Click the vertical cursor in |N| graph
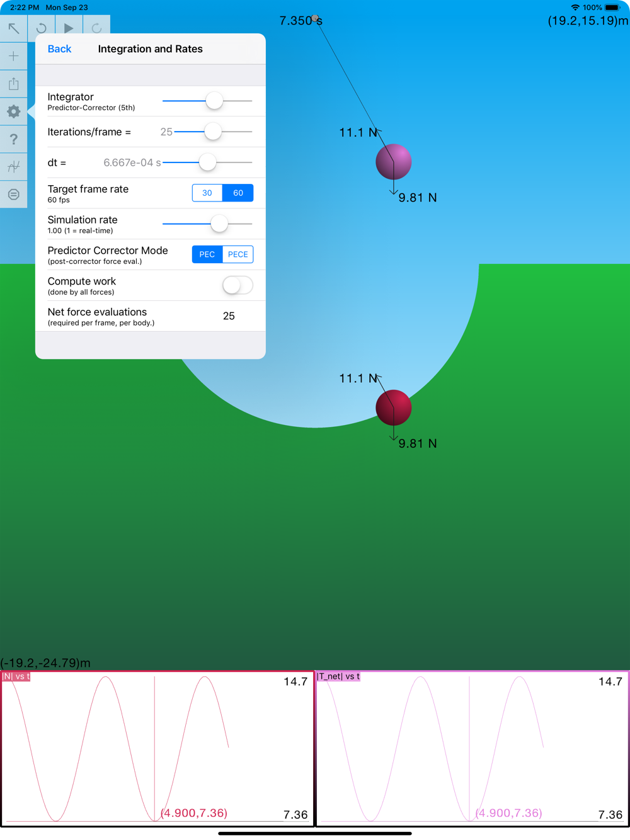This screenshot has height=840, width=630. pyautogui.click(x=154, y=747)
